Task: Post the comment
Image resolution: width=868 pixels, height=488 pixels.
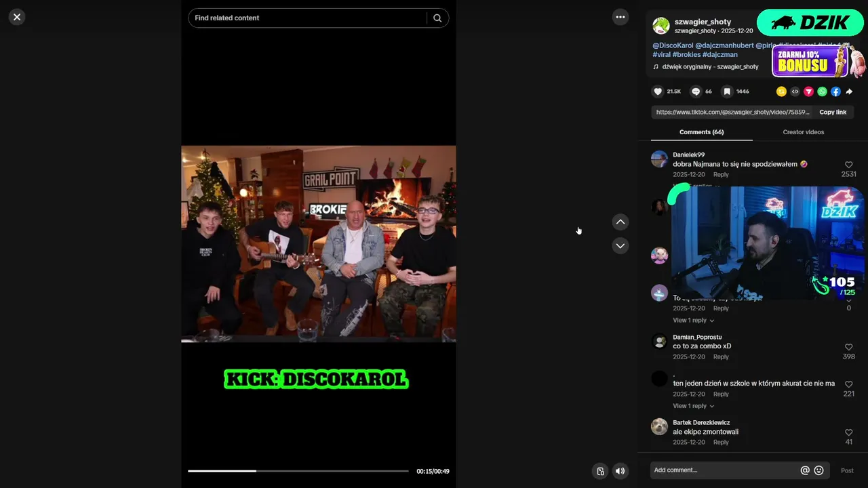Action: (x=847, y=470)
